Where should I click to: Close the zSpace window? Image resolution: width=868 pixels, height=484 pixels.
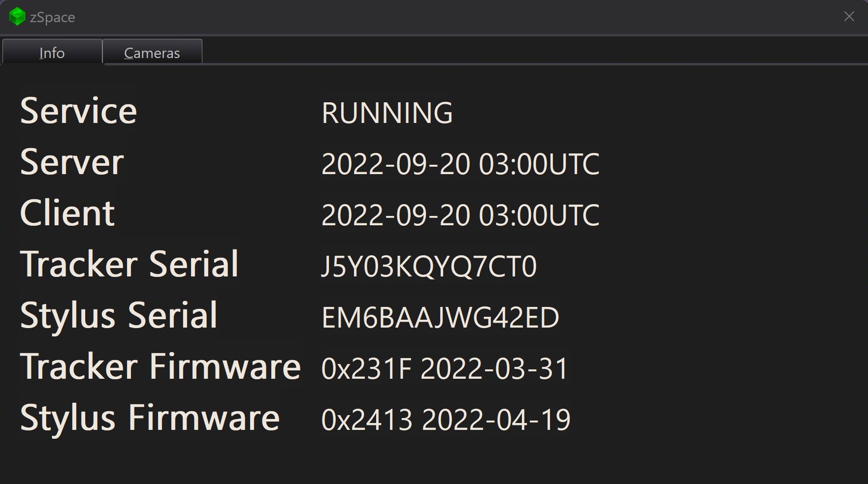849,17
